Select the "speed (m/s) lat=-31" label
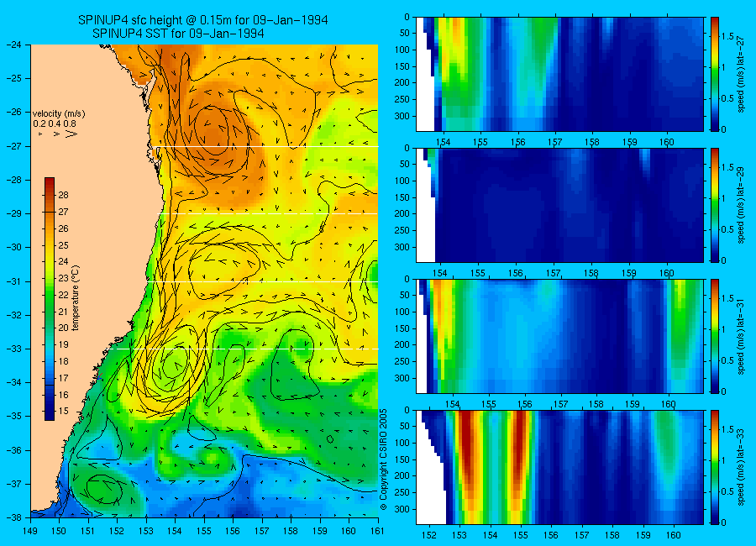Viewport: 756px width, 546px height. point(742,336)
